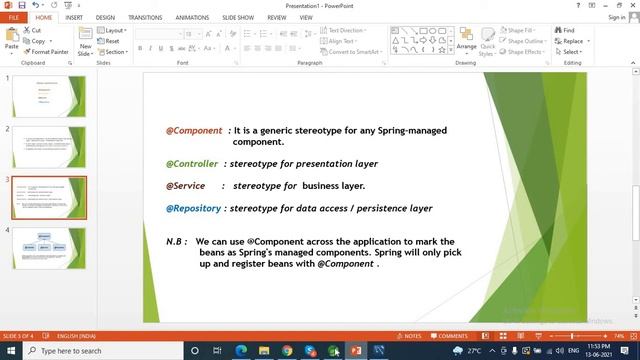The height and width of the screenshot is (360, 640).
Task: Click zoom in plus button
Action: pyautogui.click(x=605, y=336)
